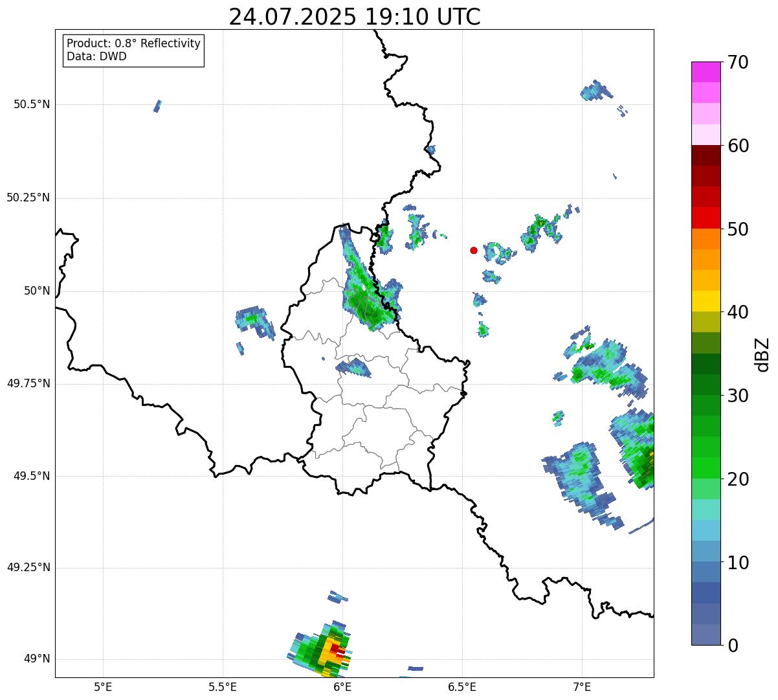Click the longitude label "7°E"
This screenshot has height=700, width=778.
pos(582,686)
